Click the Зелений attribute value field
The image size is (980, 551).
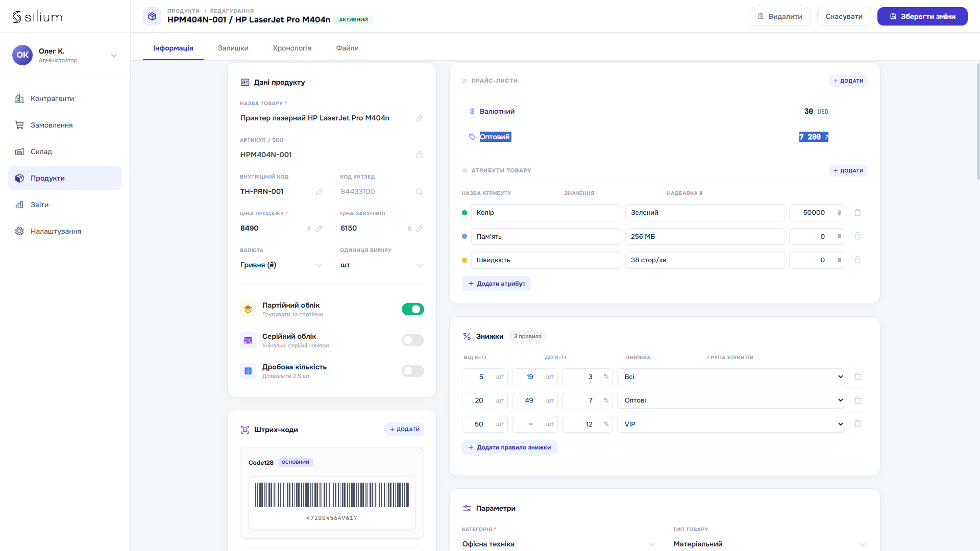[705, 213]
